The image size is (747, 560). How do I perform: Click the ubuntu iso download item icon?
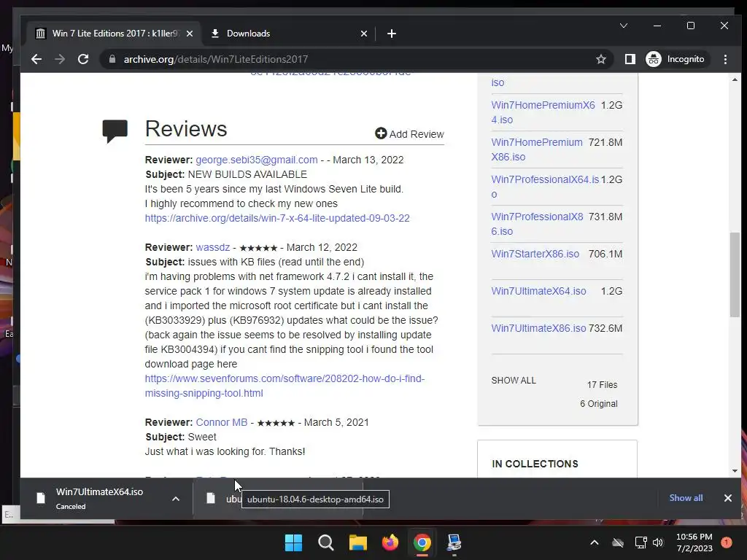(211, 498)
